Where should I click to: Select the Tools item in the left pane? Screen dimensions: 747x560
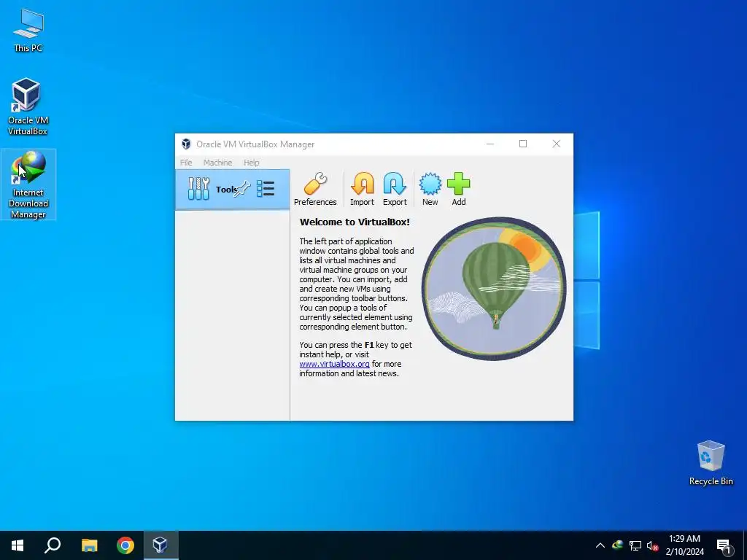[233, 189]
